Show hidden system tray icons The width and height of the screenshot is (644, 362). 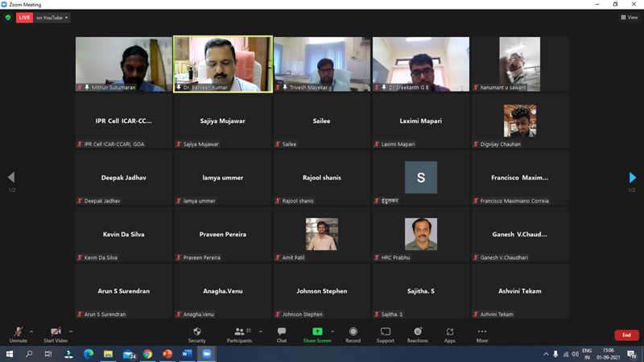click(546, 354)
